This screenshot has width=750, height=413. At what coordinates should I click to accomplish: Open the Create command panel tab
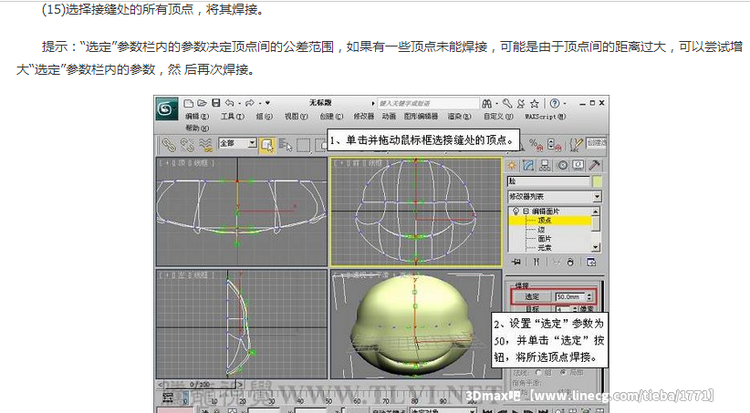(512, 166)
